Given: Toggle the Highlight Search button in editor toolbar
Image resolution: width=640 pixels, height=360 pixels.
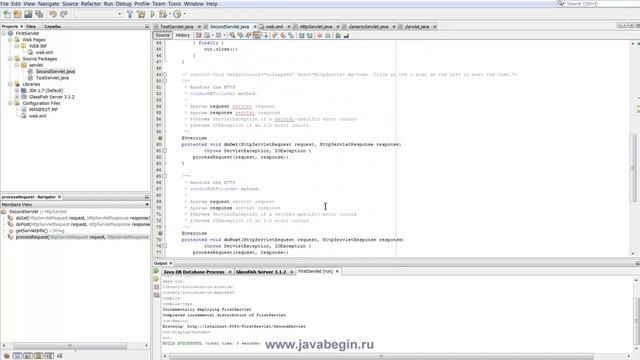Looking at the screenshot, I should [x=256, y=36].
